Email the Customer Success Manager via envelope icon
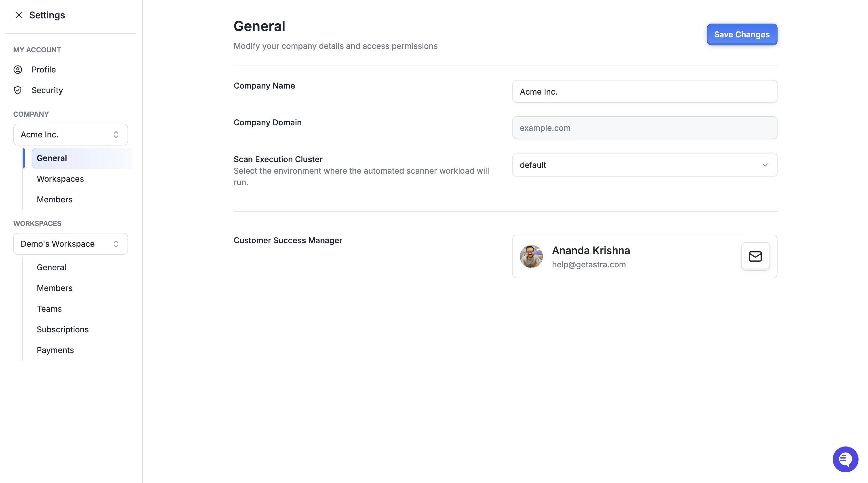 click(x=755, y=256)
